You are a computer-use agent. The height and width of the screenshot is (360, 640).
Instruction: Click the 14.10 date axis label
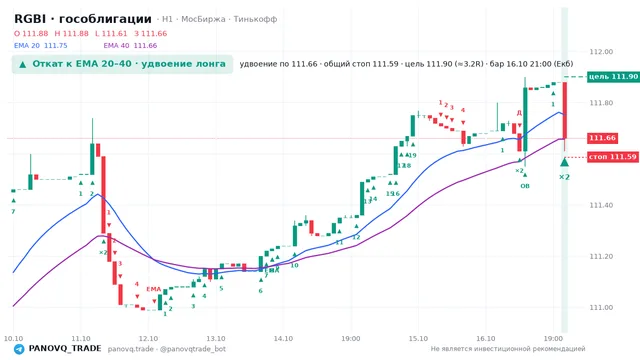point(283,339)
